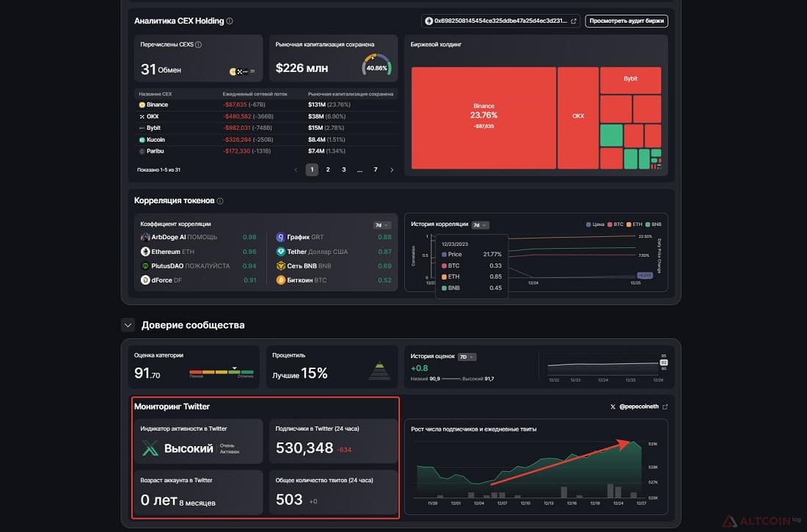Click the Сеть BNB token icon
The image size is (807, 532).
[280, 266]
